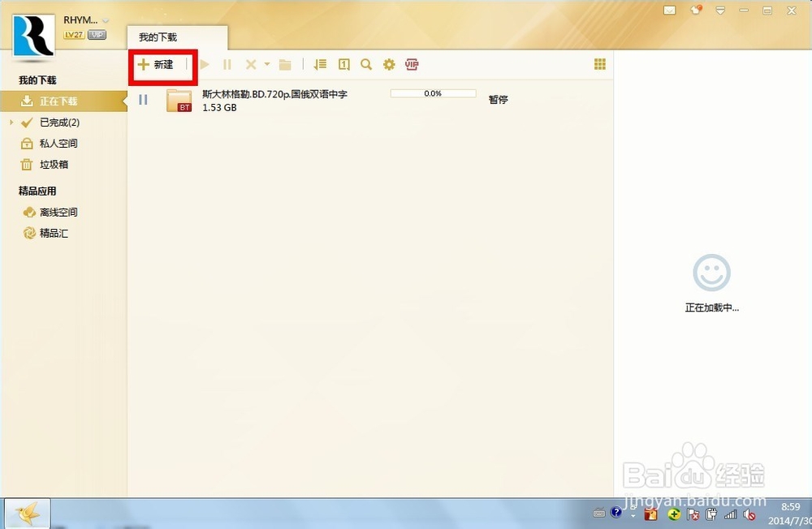This screenshot has width=812, height=529.
Task: Open the download settings gear icon
Action: [389, 64]
